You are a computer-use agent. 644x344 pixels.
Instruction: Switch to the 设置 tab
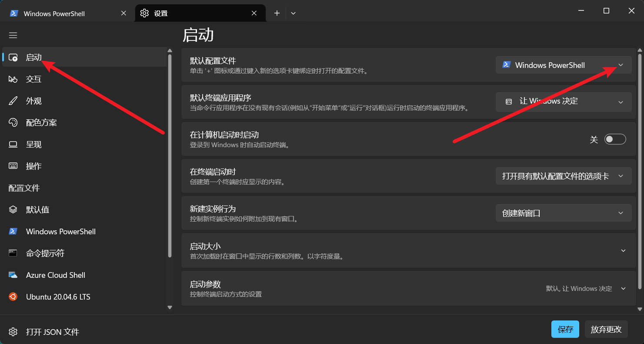point(200,13)
